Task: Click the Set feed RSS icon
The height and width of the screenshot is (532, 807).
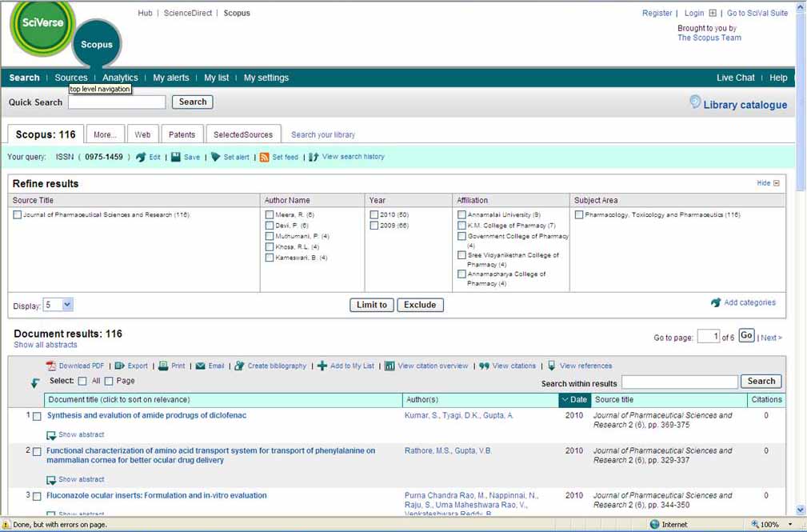Action: pyautogui.click(x=264, y=157)
